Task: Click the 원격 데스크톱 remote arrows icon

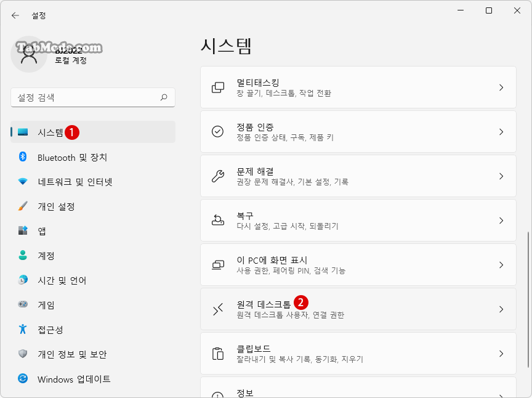Action: coord(218,309)
